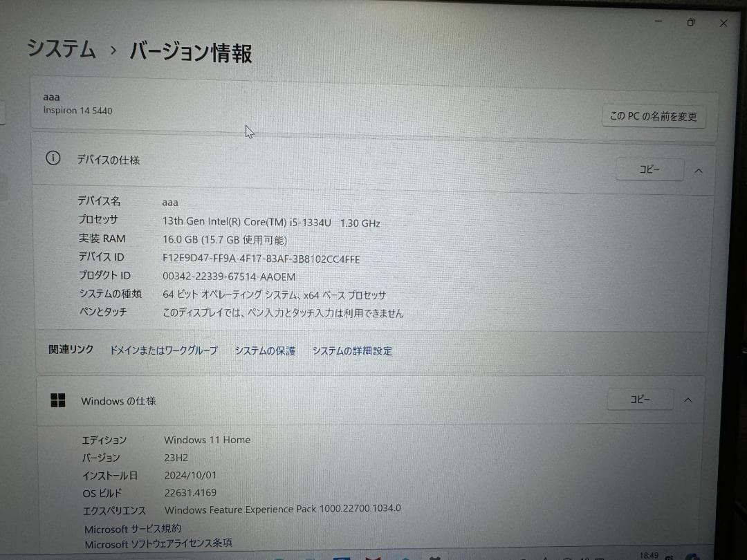This screenshot has height=560, width=747.
Task: Go back to システム breadcrumb
Action: coord(61,49)
